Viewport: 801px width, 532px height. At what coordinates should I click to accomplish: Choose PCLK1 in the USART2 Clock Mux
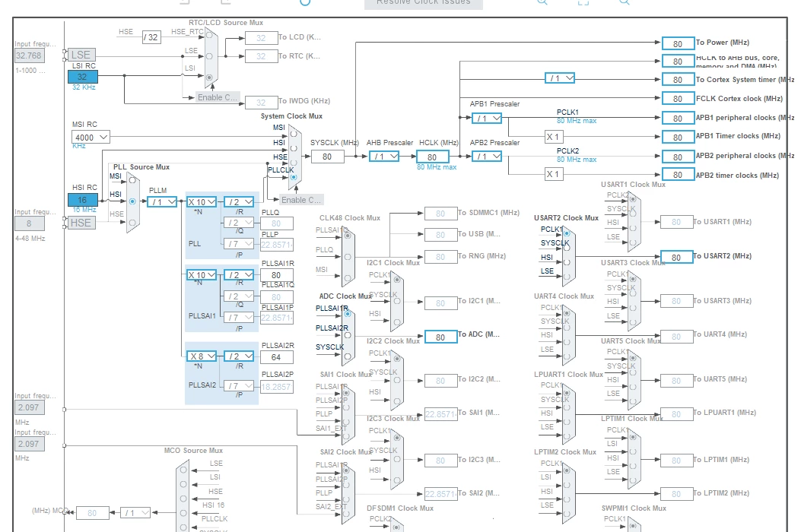[567, 234]
